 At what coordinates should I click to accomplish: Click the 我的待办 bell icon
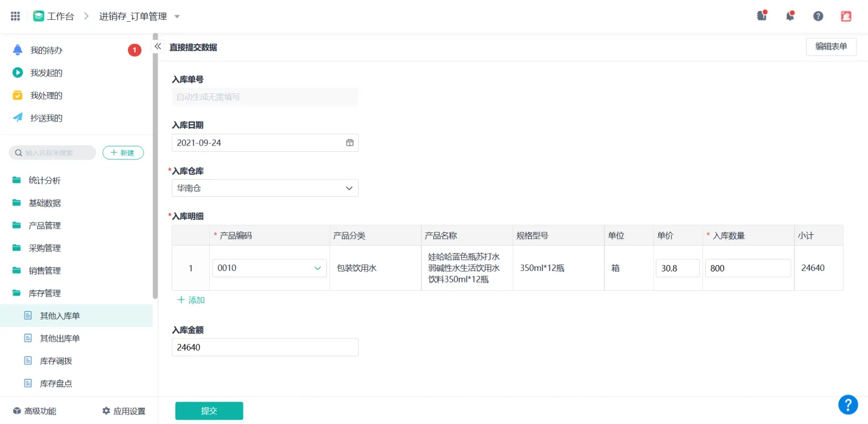[18, 50]
